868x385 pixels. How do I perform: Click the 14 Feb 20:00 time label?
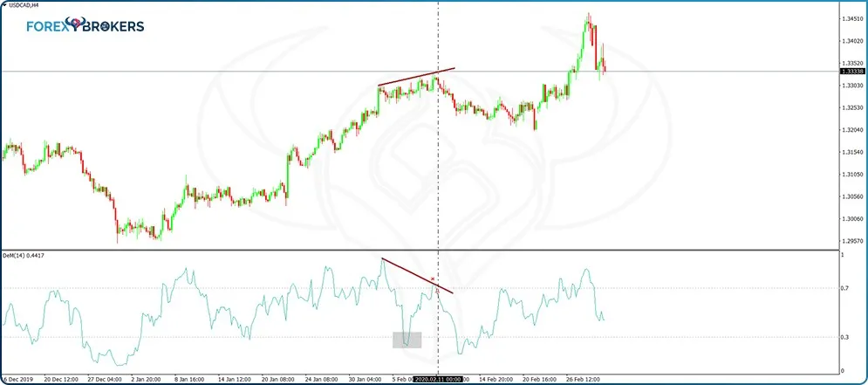click(x=495, y=380)
